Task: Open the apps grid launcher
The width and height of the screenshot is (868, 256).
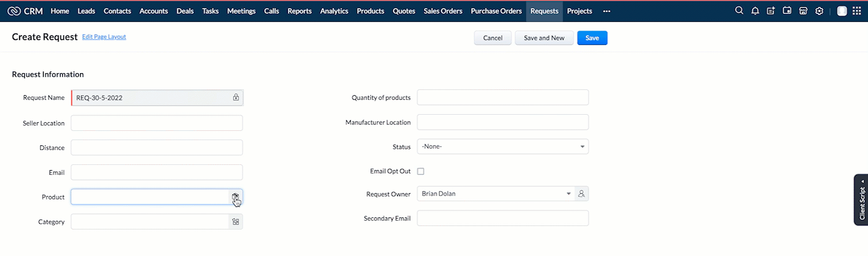Action: (x=858, y=11)
